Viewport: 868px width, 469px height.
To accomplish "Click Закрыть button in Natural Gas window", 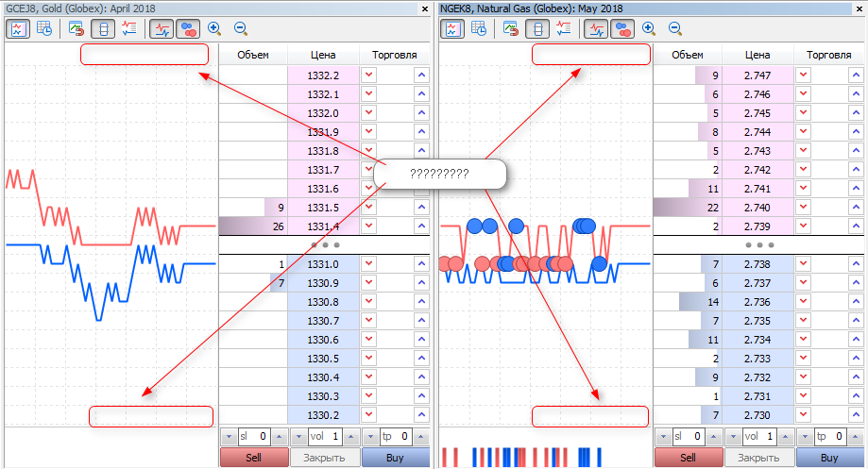I will click(759, 458).
